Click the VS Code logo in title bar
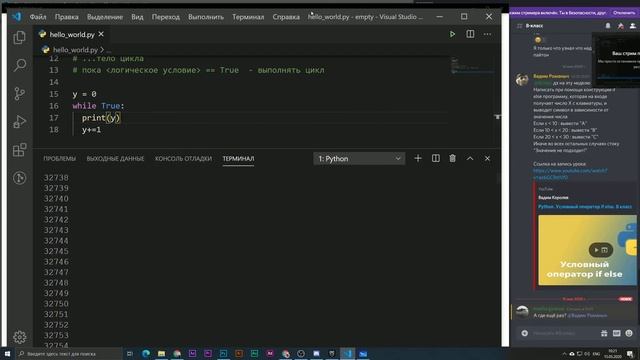 click(x=16, y=17)
